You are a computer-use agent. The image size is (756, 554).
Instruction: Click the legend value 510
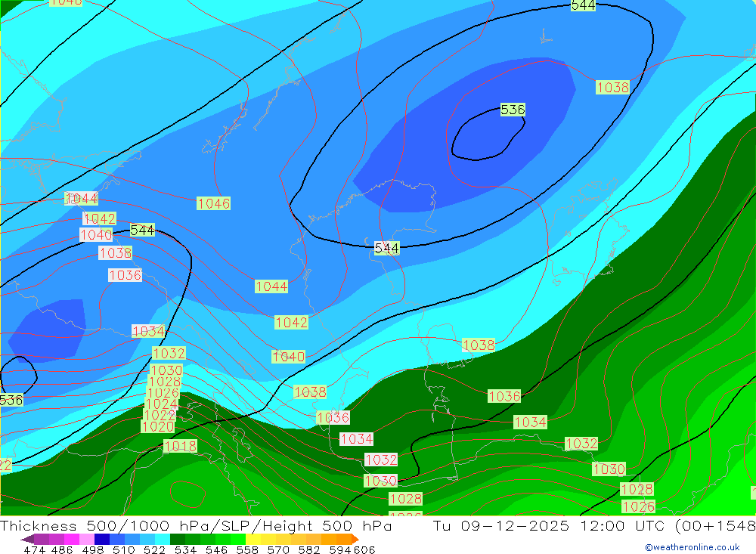click(x=124, y=549)
